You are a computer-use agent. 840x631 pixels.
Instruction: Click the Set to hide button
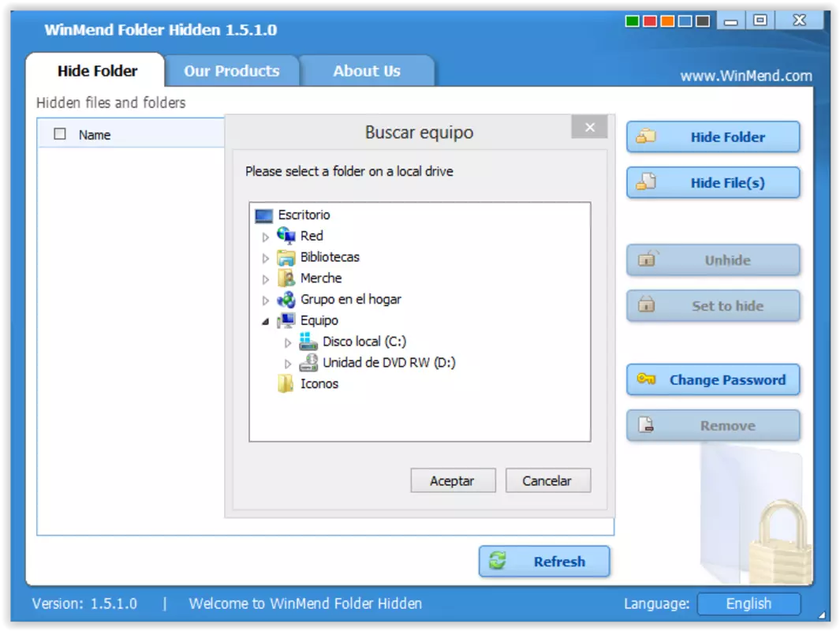[713, 306]
